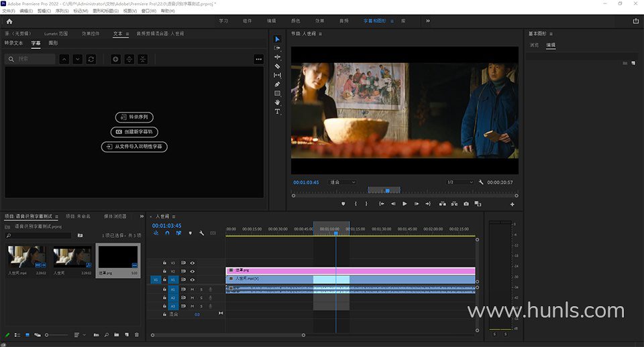
Task: Go to next caption with down arrow
Action: tap(78, 60)
